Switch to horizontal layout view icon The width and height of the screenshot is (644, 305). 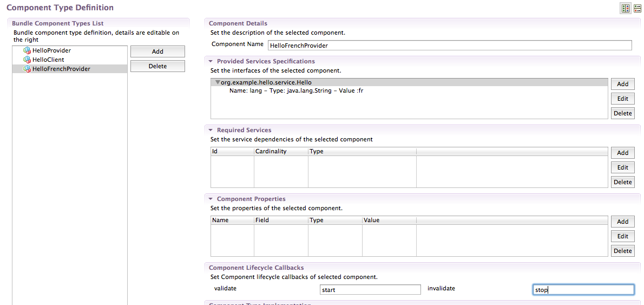pyautogui.click(x=626, y=8)
